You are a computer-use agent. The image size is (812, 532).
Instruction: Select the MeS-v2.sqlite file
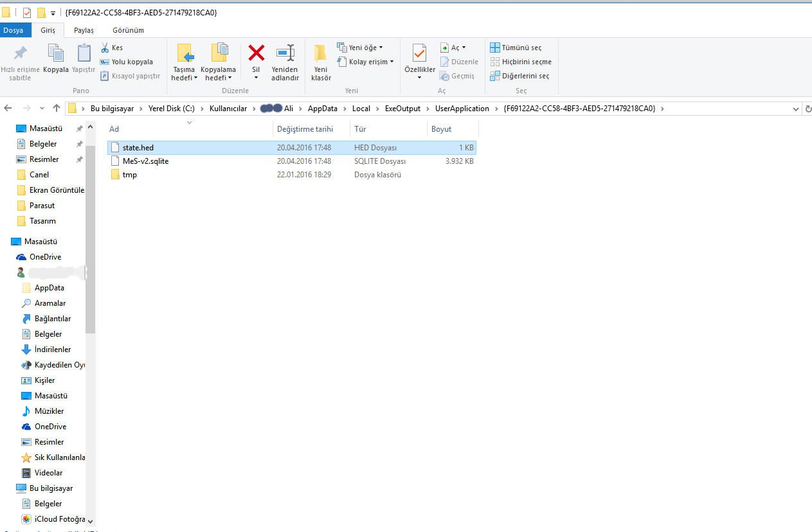coord(292,161)
